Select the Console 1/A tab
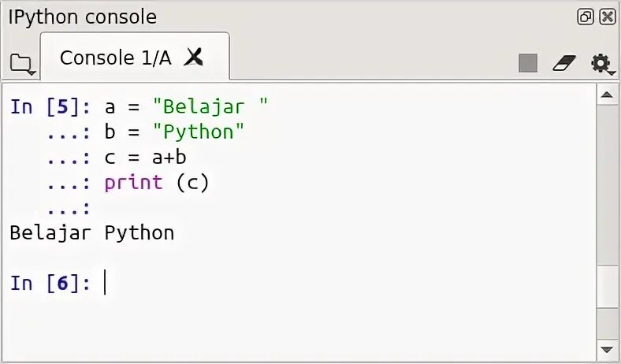 coord(115,58)
